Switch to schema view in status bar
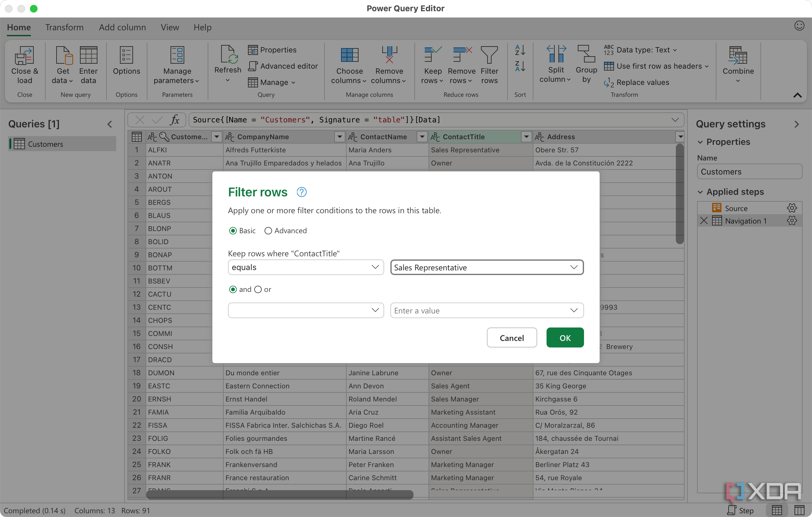 point(799,510)
